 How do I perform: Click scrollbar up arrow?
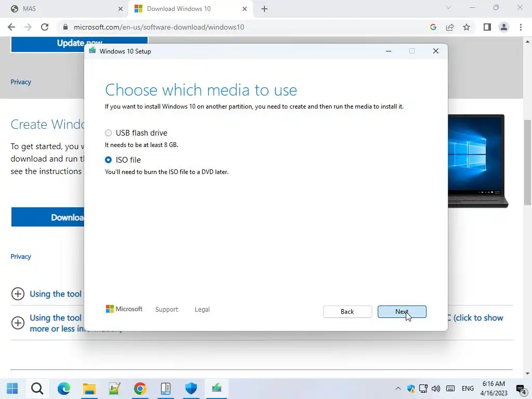[x=527, y=42]
